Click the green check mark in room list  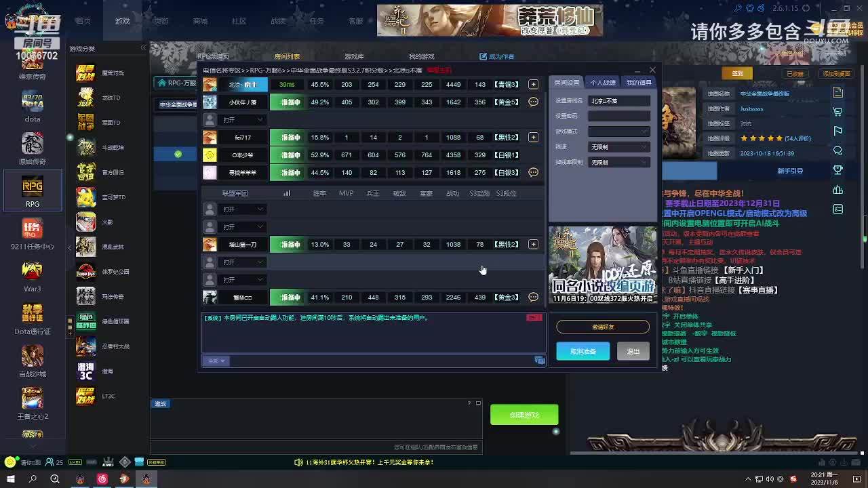pos(178,155)
